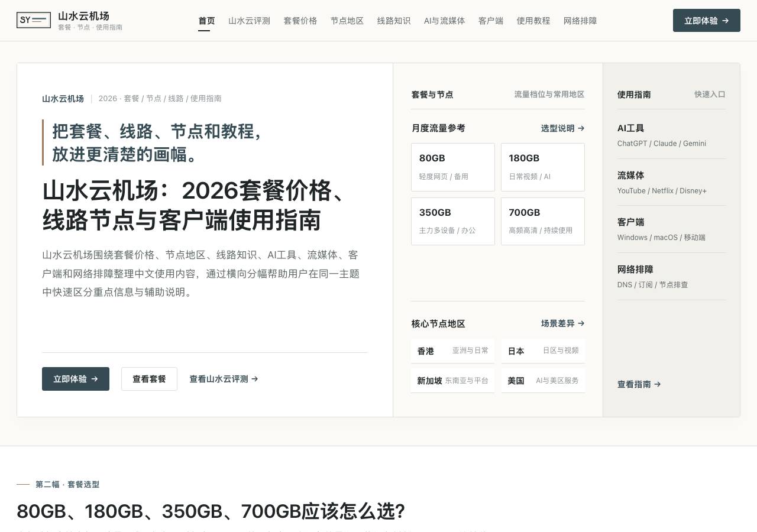This screenshot has width=757, height=532.
Task: Open the 查看山水云评测 link
Action: coord(224,379)
